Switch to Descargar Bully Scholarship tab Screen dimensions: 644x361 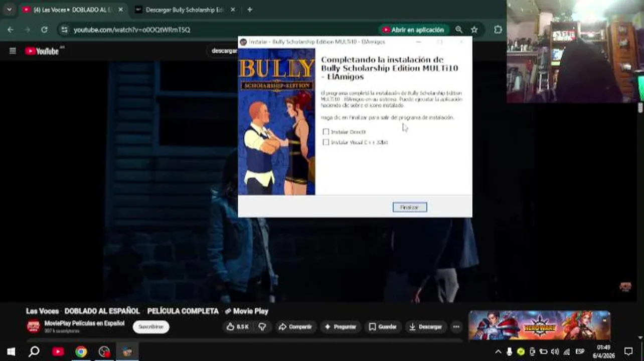point(184,10)
